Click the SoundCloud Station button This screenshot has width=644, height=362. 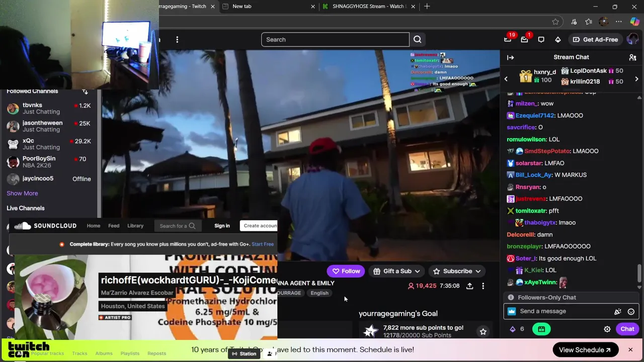coord(244,353)
